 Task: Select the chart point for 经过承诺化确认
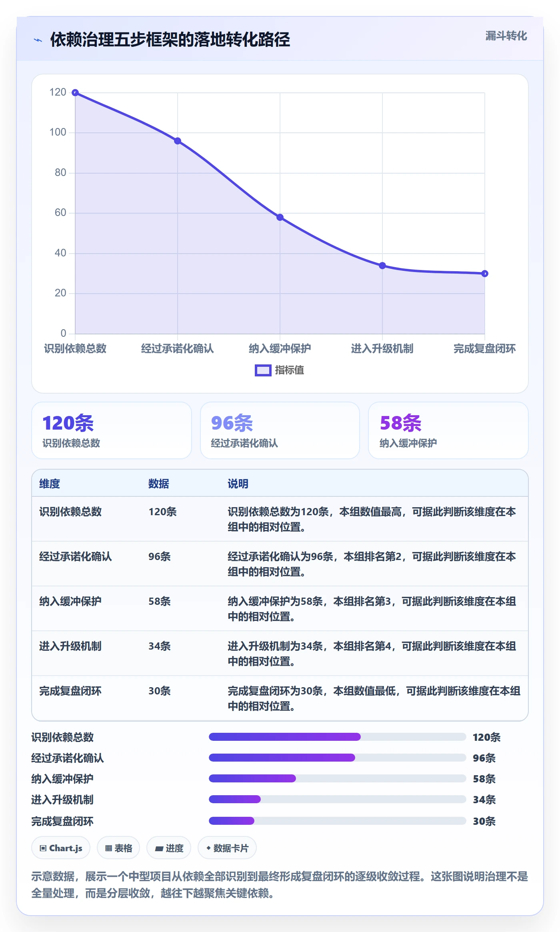point(178,141)
